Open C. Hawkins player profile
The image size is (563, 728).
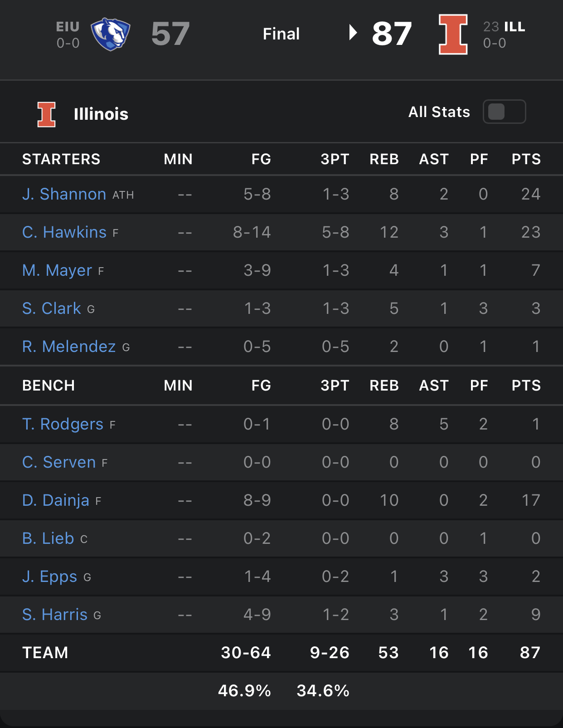64,232
